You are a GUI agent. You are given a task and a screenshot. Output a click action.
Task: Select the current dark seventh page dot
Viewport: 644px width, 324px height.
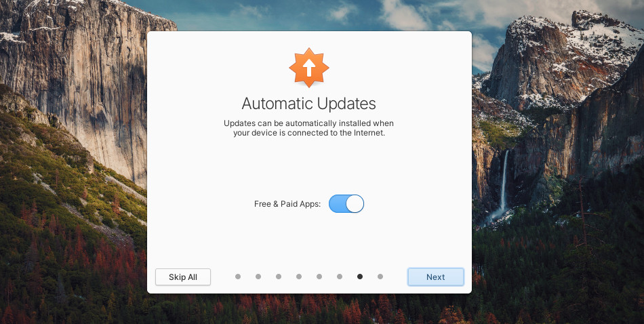coord(360,277)
